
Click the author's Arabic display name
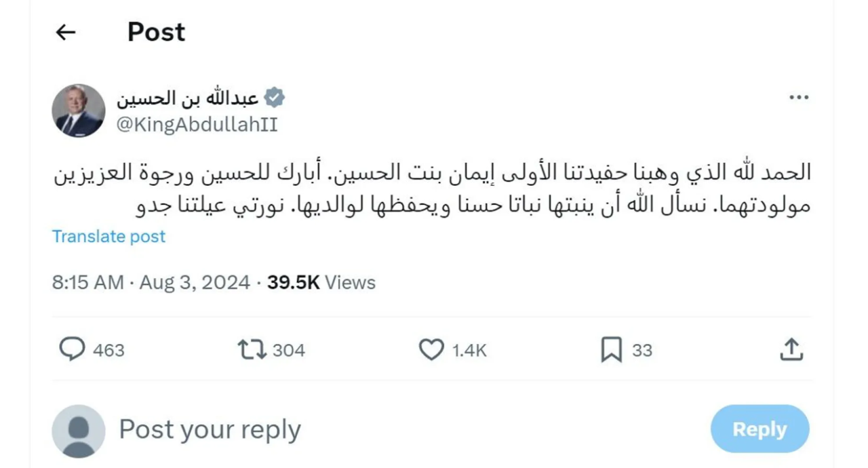point(187,98)
